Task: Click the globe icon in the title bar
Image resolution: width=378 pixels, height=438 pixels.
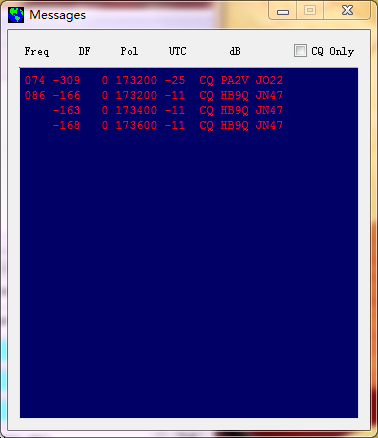Action: [x=16, y=15]
